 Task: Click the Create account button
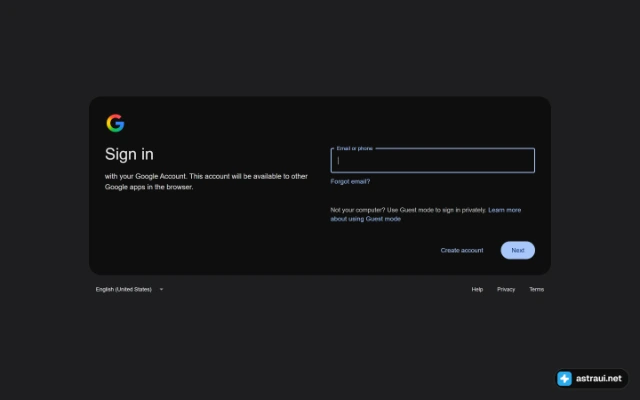[x=462, y=250]
